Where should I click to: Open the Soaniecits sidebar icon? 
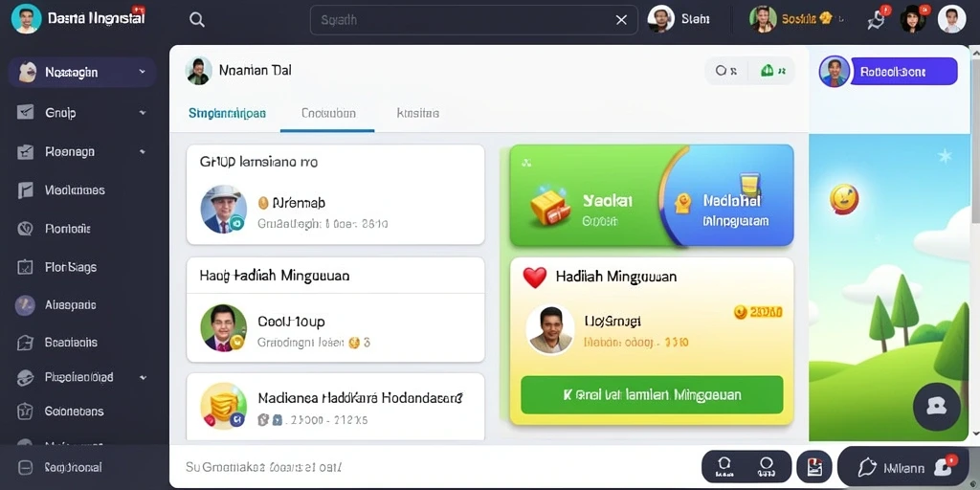[25, 343]
